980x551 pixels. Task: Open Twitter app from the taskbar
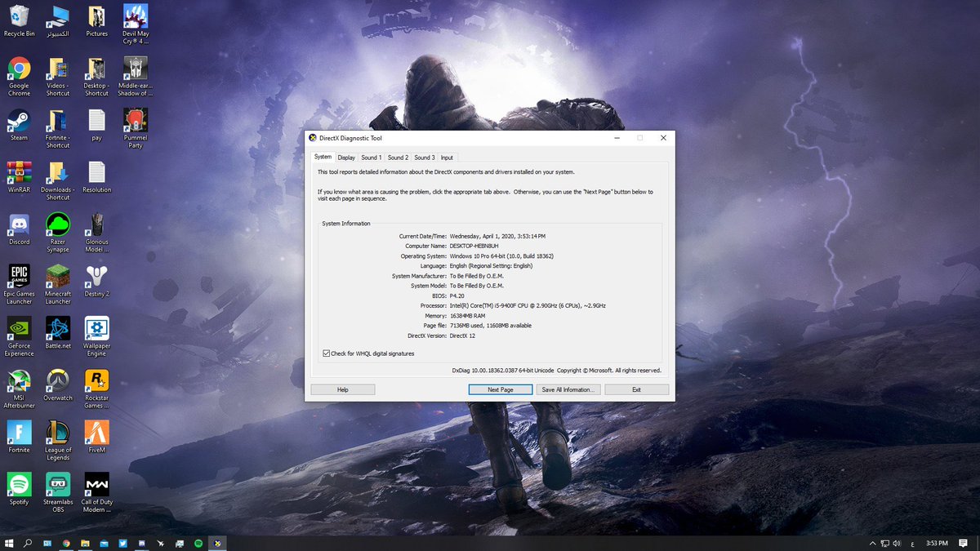pos(122,543)
